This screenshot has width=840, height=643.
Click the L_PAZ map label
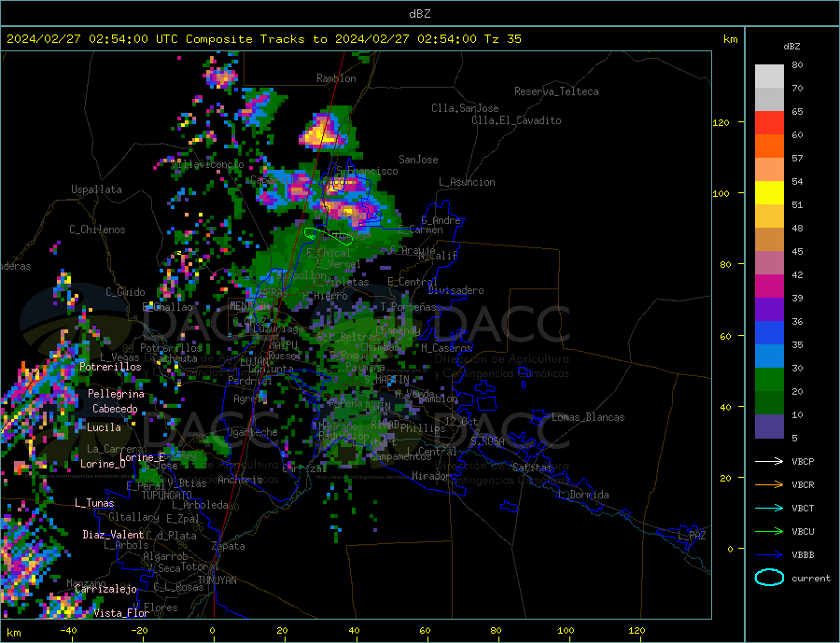(692, 536)
